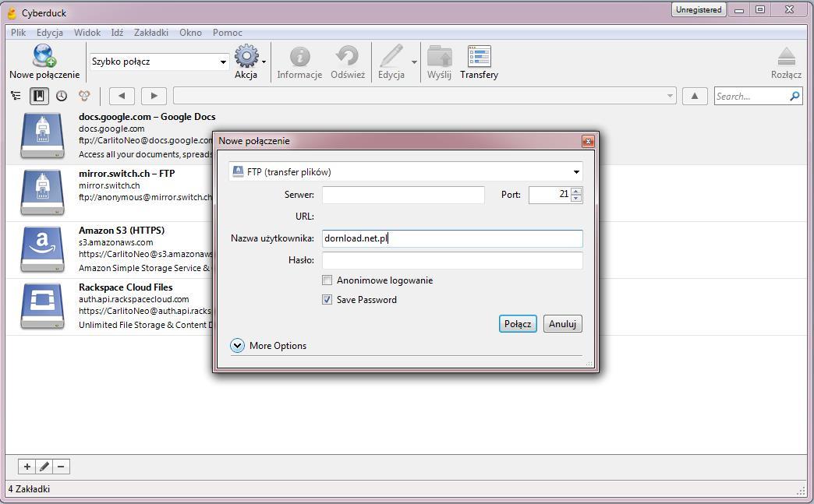This screenshot has height=504, width=814.
Task: Go to parent folder up arrow
Action: pos(695,96)
